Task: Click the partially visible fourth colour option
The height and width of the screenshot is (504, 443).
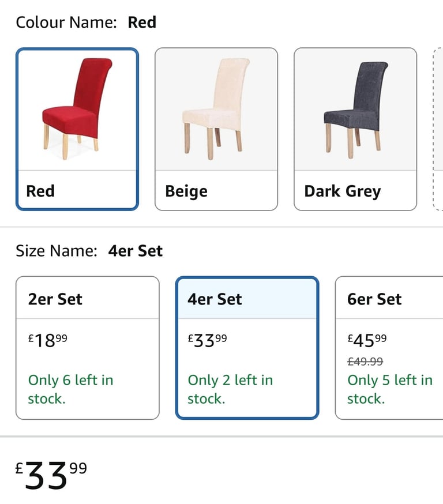Action: (x=438, y=129)
